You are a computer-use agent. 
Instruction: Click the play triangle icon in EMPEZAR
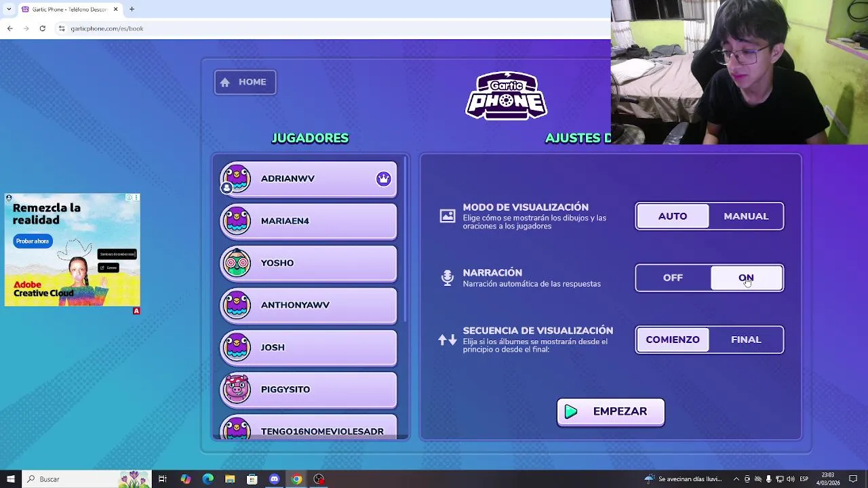tap(571, 411)
